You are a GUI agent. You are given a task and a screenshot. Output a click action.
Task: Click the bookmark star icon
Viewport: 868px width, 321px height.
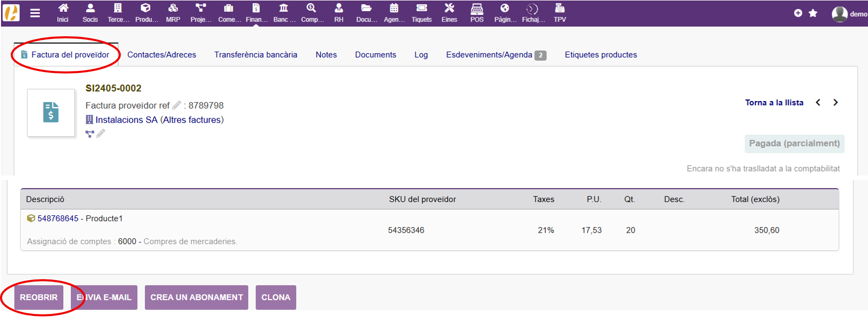pos(813,13)
